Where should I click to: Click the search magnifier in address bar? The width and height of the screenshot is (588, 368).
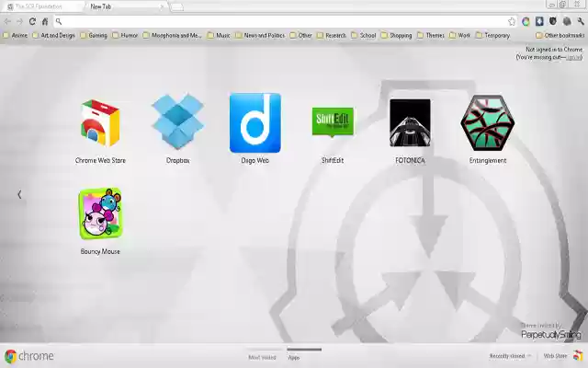pyautogui.click(x=59, y=21)
